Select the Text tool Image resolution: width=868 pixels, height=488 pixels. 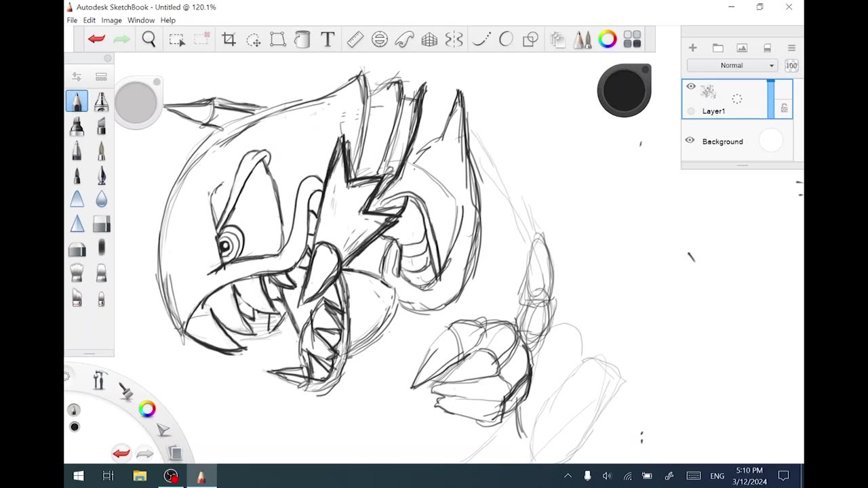[328, 39]
